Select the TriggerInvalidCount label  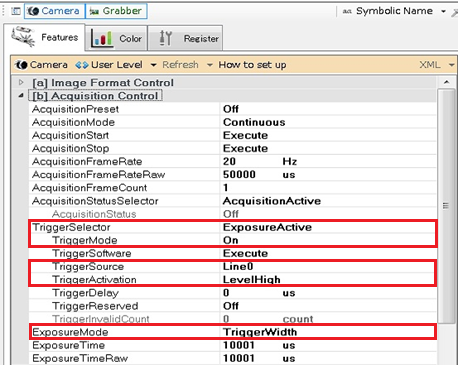[101, 319]
